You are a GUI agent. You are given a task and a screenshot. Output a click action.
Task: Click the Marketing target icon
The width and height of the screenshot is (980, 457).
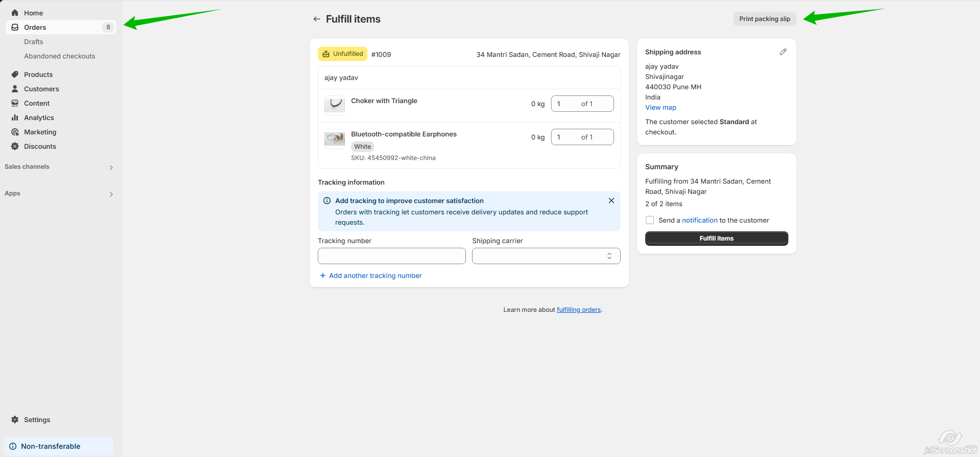(15, 132)
